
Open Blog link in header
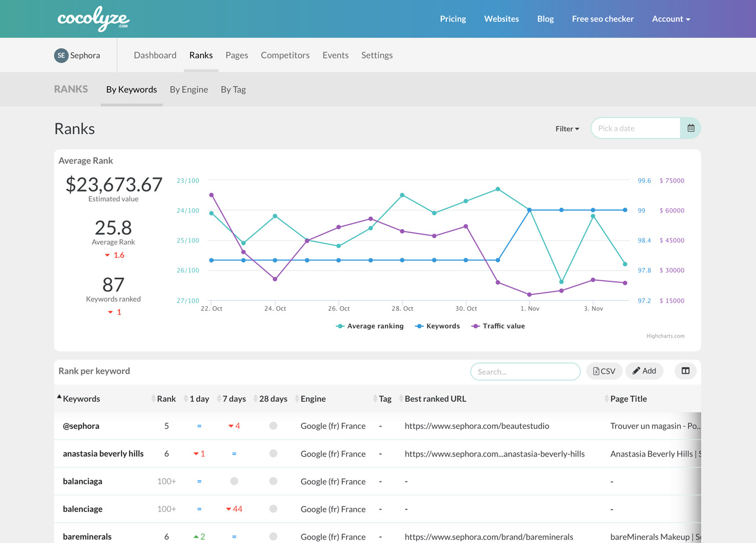[545, 19]
